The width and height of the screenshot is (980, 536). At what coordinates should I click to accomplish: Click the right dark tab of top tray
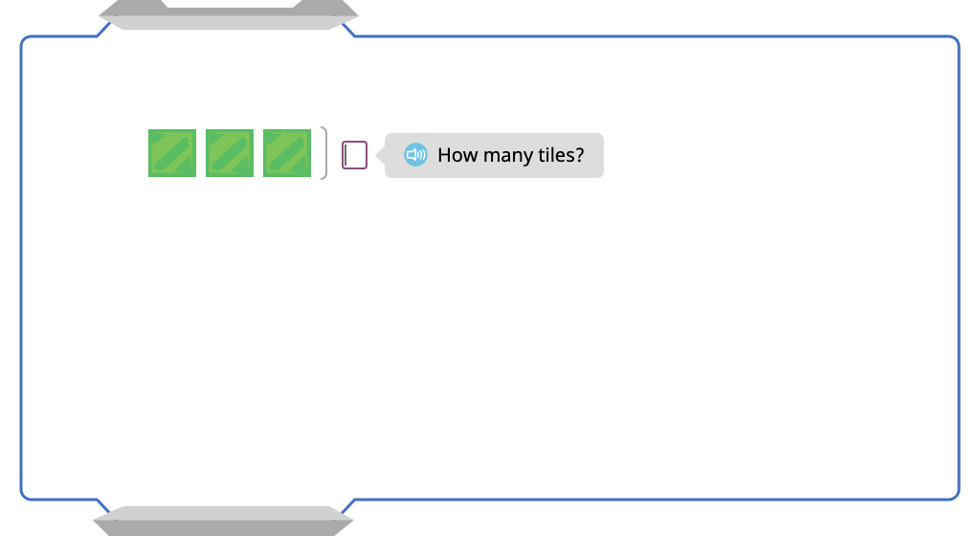pyautogui.click(x=325, y=8)
